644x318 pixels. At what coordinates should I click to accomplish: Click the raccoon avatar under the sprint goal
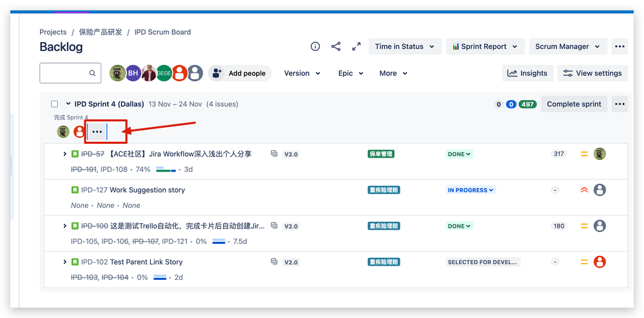pyautogui.click(x=63, y=132)
